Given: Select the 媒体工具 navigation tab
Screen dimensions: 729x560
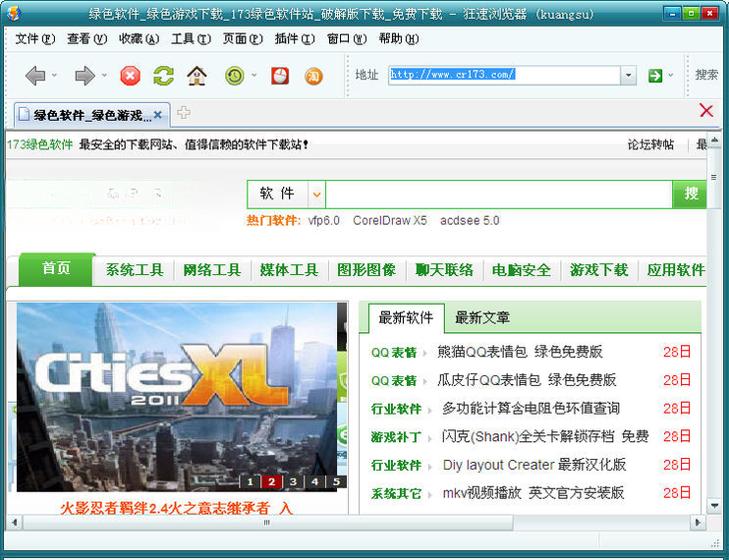Looking at the screenshot, I should click(x=289, y=270).
